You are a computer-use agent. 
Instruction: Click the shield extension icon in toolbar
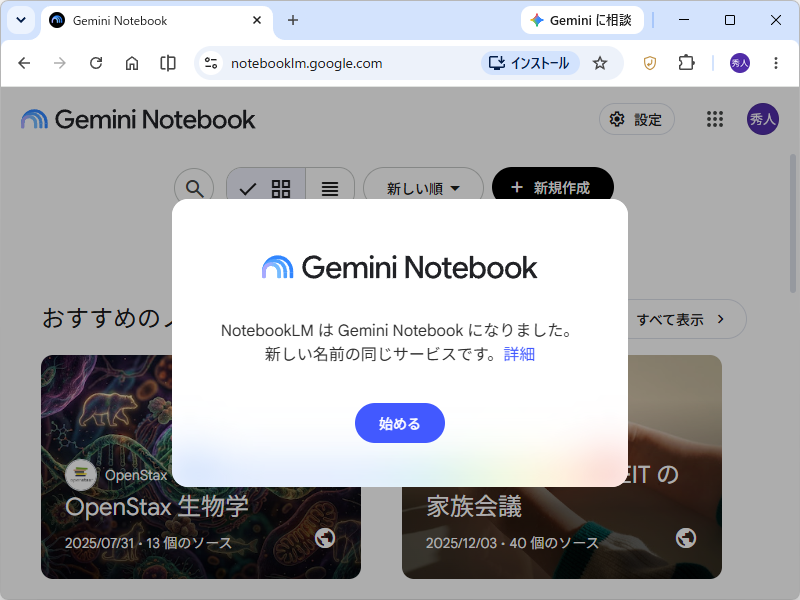pyautogui.click(x=649, y=63)
